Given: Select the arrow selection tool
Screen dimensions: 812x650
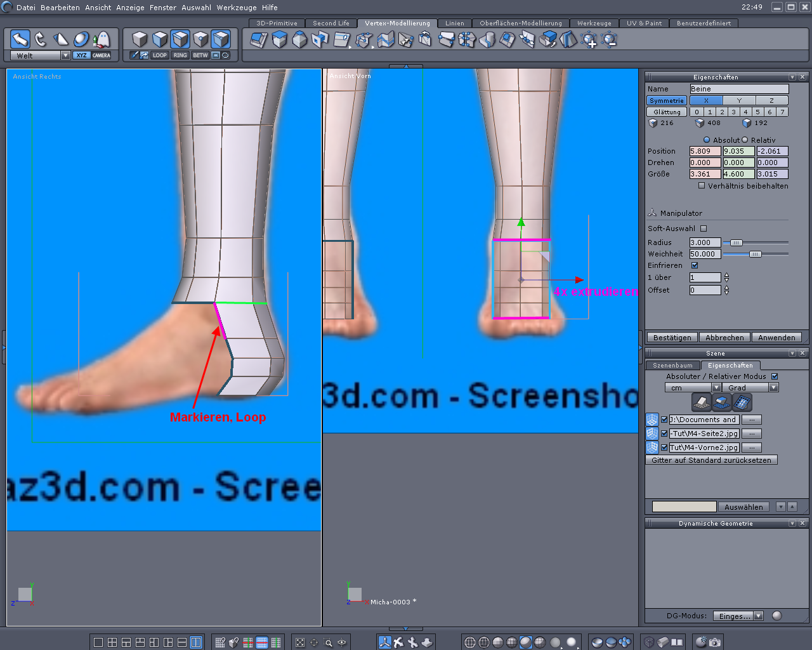Looking at the screenshot, I should click(20, 39).
